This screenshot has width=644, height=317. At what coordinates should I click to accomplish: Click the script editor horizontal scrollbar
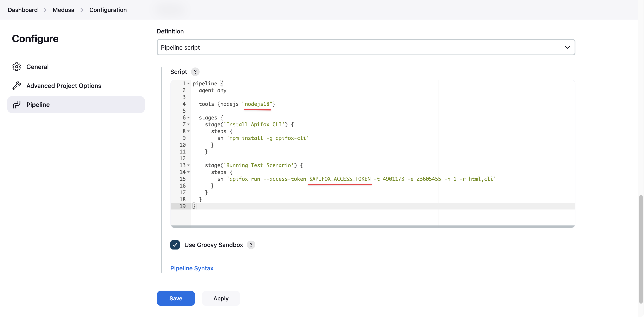coord(372,227)
